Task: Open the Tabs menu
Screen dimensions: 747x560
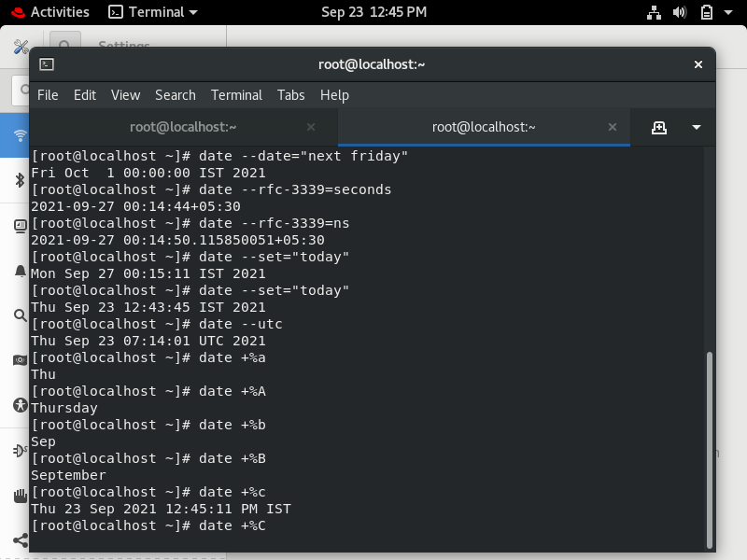Action: click(290, 94)
